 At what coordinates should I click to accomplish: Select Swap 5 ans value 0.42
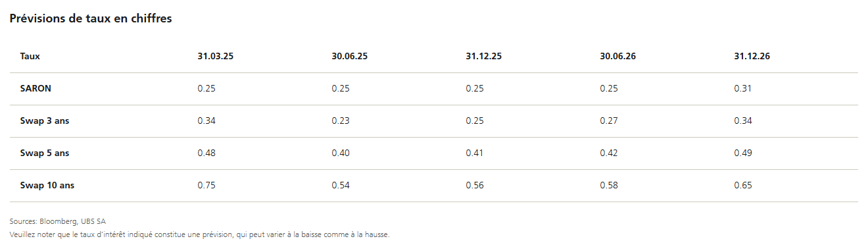[x=609, y=153]
